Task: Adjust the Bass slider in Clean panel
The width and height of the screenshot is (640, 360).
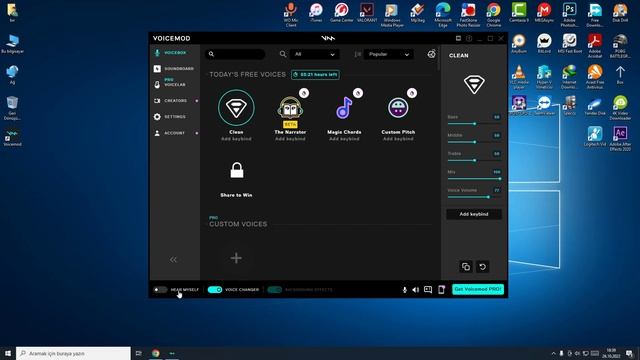Action: (474, 124)
